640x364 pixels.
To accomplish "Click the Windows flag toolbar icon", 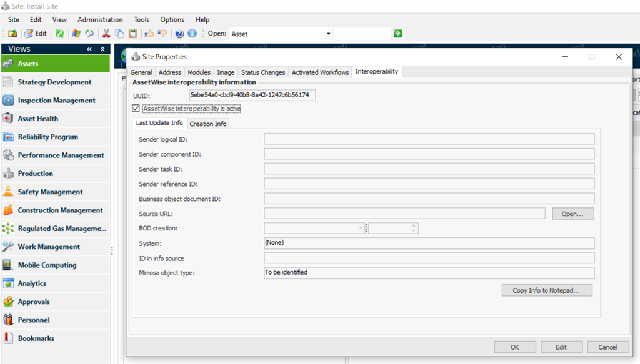I will pyautogui.click(x=76, y=34).
